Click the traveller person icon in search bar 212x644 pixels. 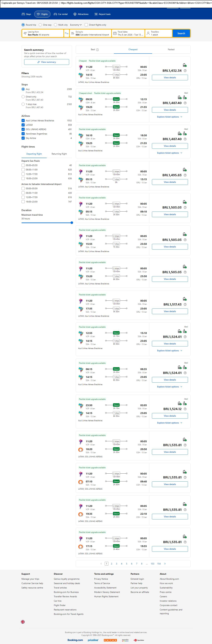[x=148, y=33]
